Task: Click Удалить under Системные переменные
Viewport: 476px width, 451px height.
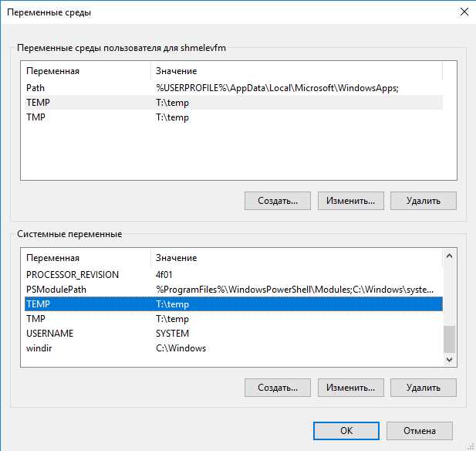Action: pyautogui.click(x=424, y=387)
